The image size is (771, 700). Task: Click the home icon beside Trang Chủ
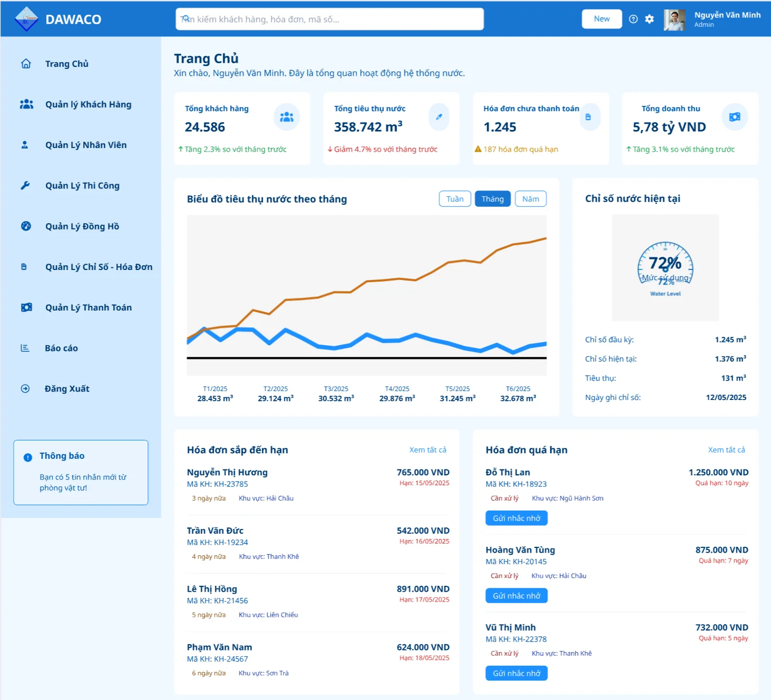click(x=26, y=64)
